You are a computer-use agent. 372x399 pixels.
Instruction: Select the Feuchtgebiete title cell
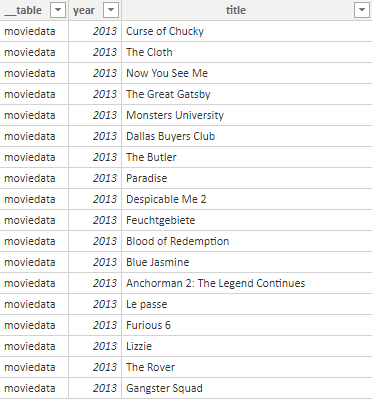coord(247,220)
